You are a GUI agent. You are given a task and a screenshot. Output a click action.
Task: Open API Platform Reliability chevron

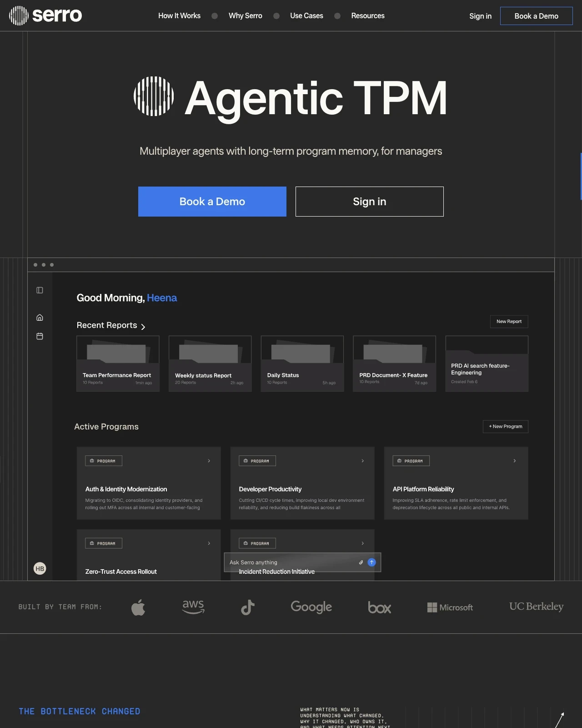click(515, 461)
